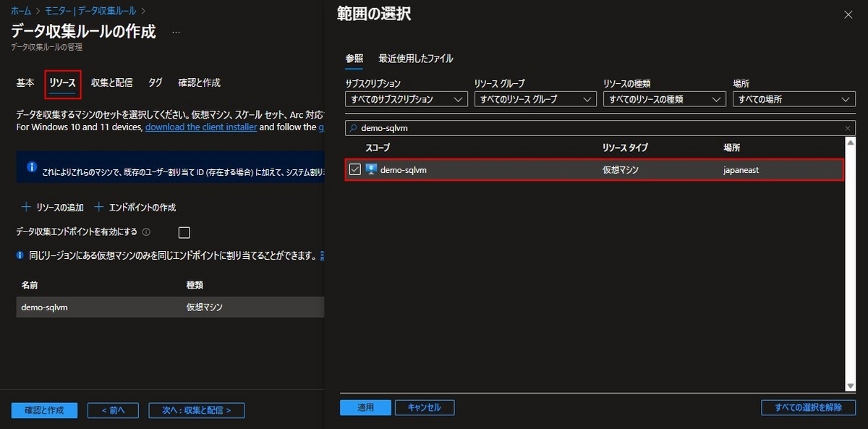This screenshot has width=868, height=429.
Task: Click the 名前 column header
Action: click(x=30, y=286)
